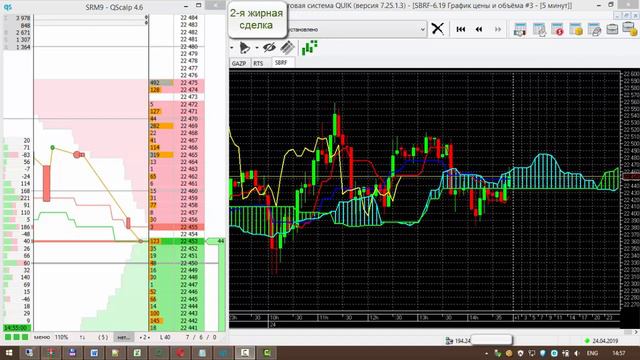640x360 pixels.
Task: Click the green 44 order marker tag
Action: (216, 241)
